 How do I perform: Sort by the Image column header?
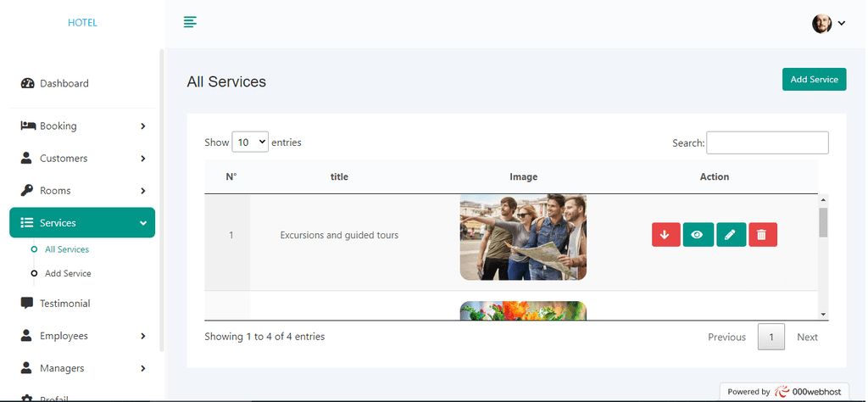[x=523, y=176]
